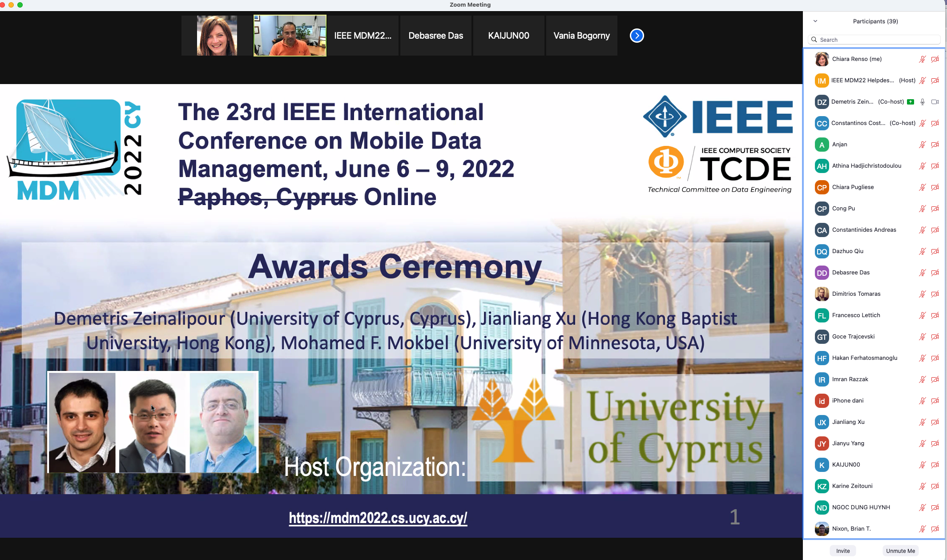Image resolution: width=947 pixels, height=560 pixels.
Task: Click Francesco Lettich's video-off camera icon
Action: [935, 315]
